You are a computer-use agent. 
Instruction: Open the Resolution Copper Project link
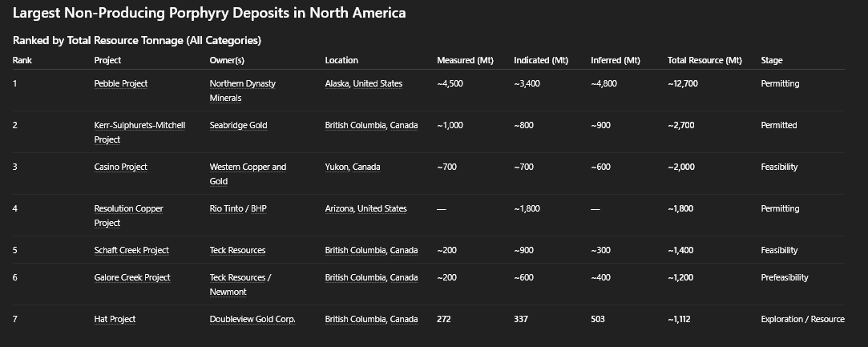[128, 208]
